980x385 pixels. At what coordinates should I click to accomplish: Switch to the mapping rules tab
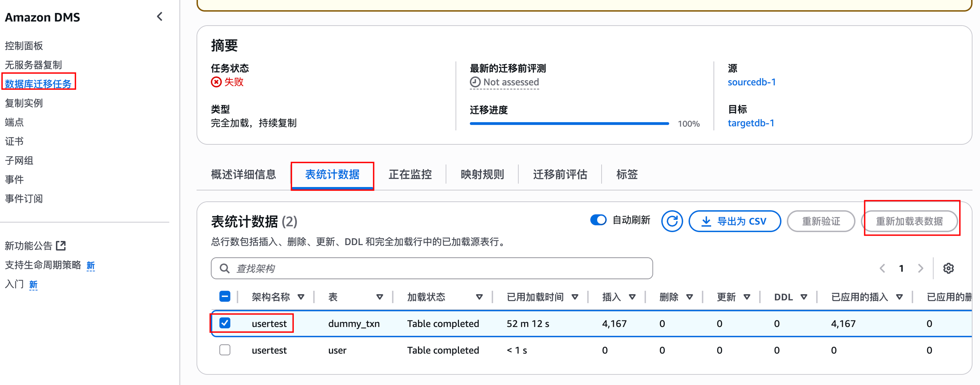coord(482,174)
